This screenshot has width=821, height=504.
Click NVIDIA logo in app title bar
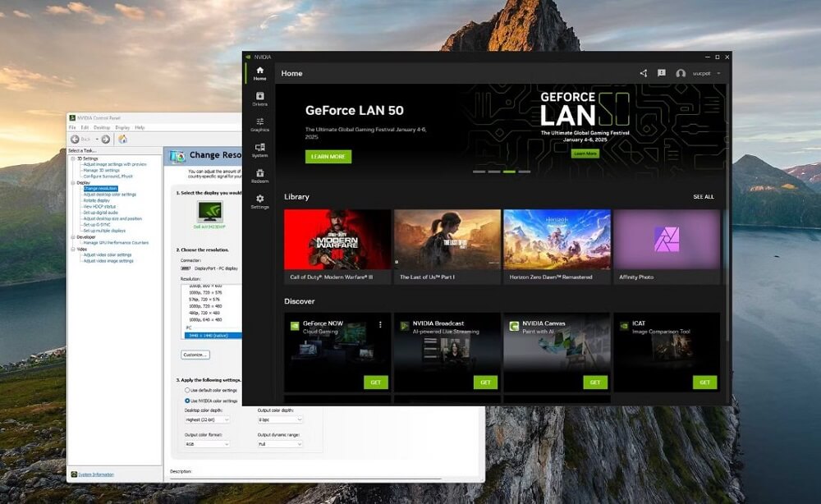[248, 57]
